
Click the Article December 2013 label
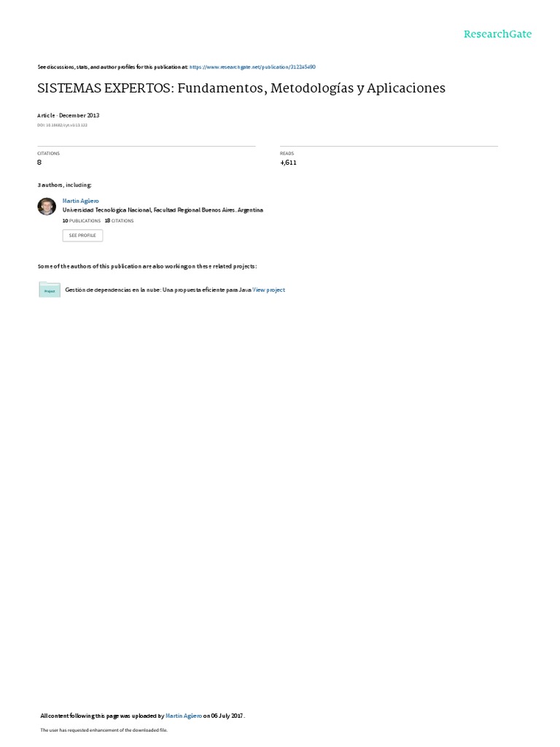[x=68, y=115]
